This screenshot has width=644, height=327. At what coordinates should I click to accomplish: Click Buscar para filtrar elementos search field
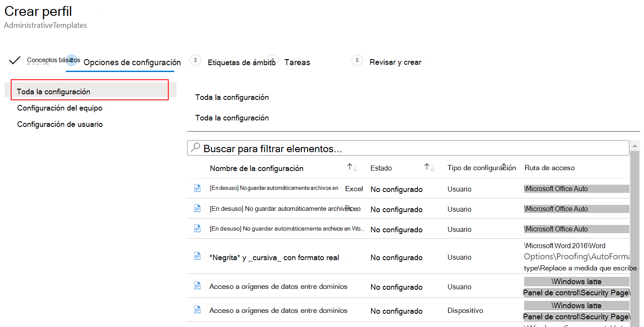click(408, 148)
